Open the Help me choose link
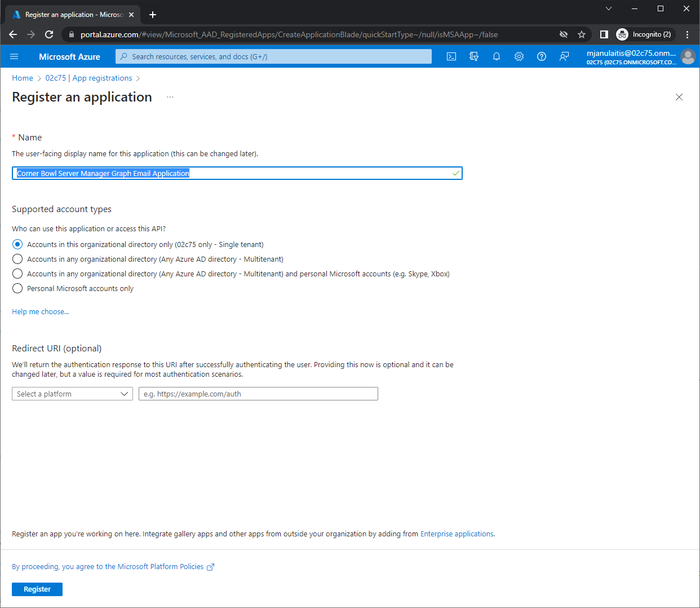The image size is (700, 608). [41, 311]
